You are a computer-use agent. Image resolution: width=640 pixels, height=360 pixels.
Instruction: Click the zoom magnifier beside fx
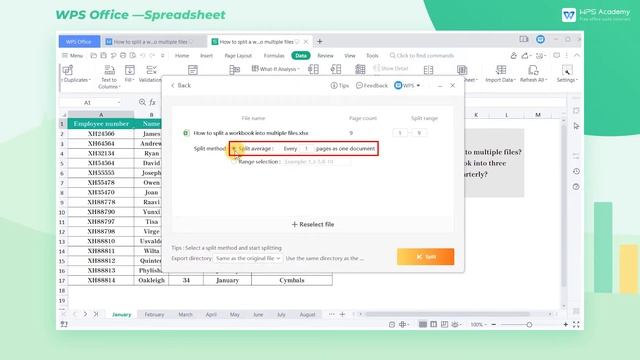point(142,102)
